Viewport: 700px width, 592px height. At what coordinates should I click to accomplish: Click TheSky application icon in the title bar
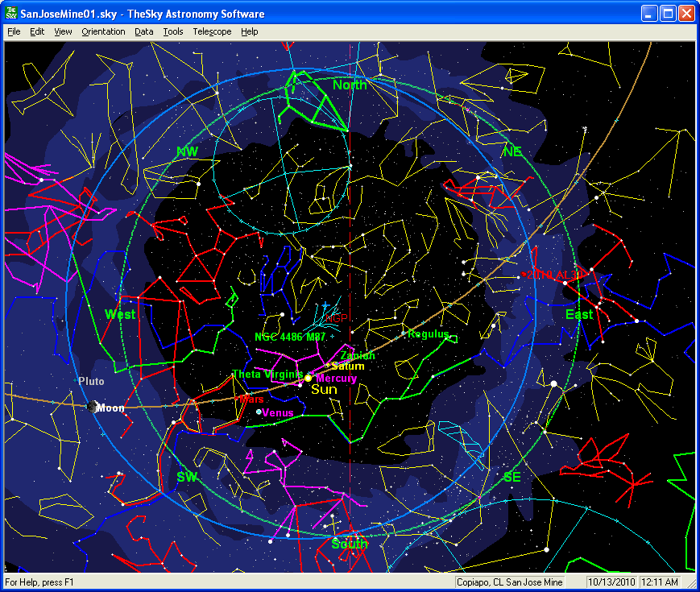(11, 14)
